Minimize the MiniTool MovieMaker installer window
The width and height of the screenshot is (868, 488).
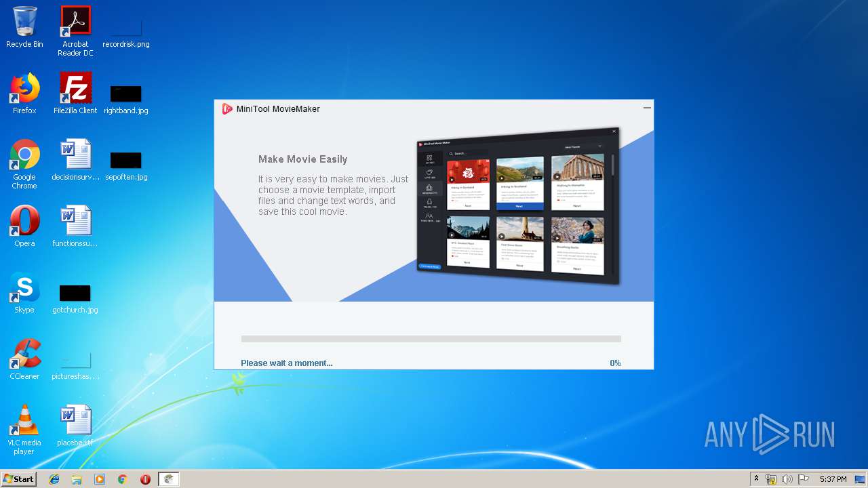tap(647, 108)
